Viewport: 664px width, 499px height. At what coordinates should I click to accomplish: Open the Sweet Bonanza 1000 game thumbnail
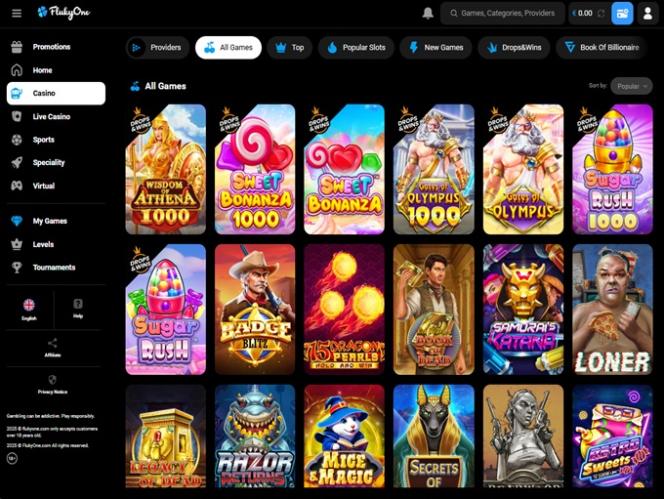click(255, 169)
